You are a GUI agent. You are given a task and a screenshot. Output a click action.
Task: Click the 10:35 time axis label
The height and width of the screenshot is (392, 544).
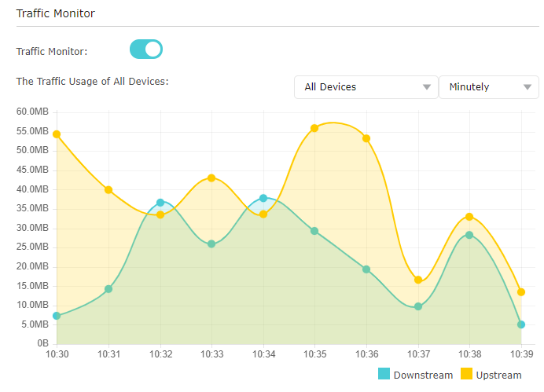click(x=314, y=355)
